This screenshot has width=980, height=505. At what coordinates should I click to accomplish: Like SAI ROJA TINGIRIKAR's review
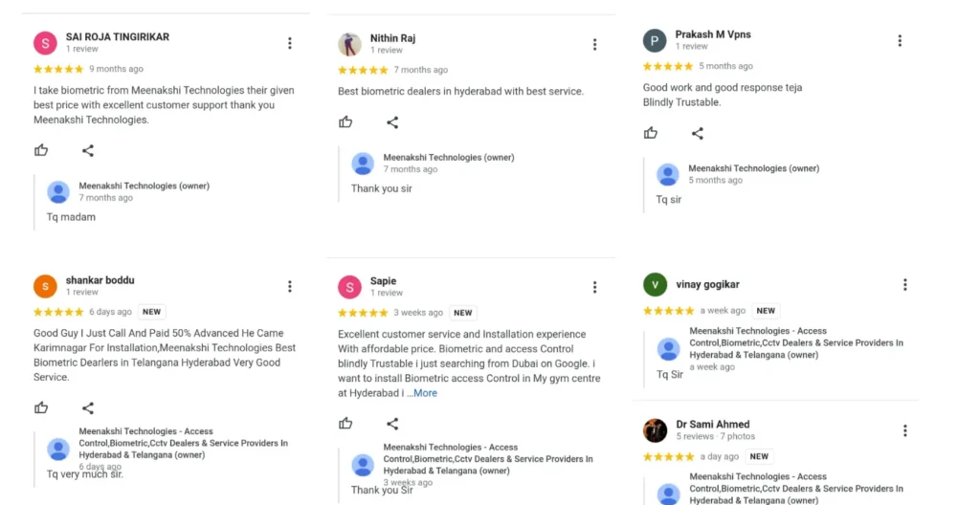tap(41, 150)
